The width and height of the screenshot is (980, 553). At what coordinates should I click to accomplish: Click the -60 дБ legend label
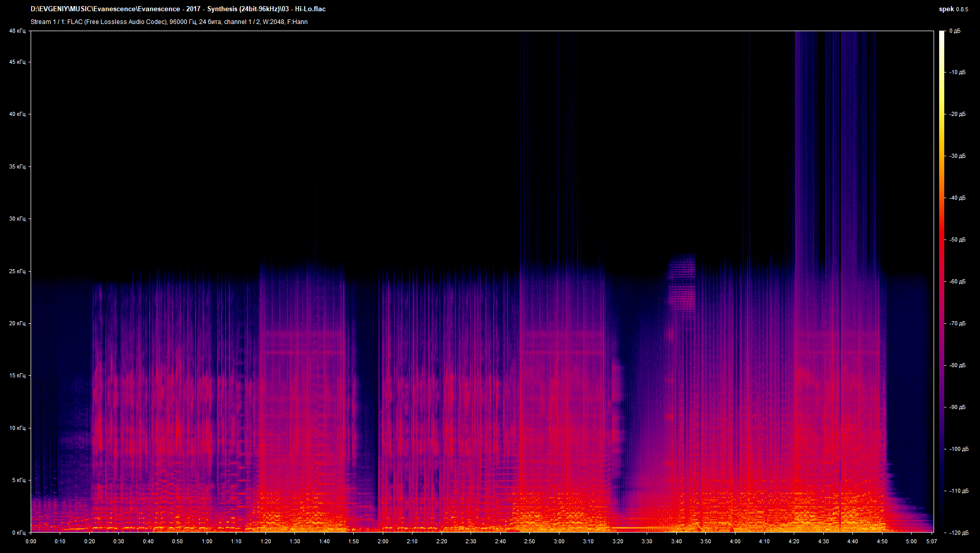pos(958,280)
